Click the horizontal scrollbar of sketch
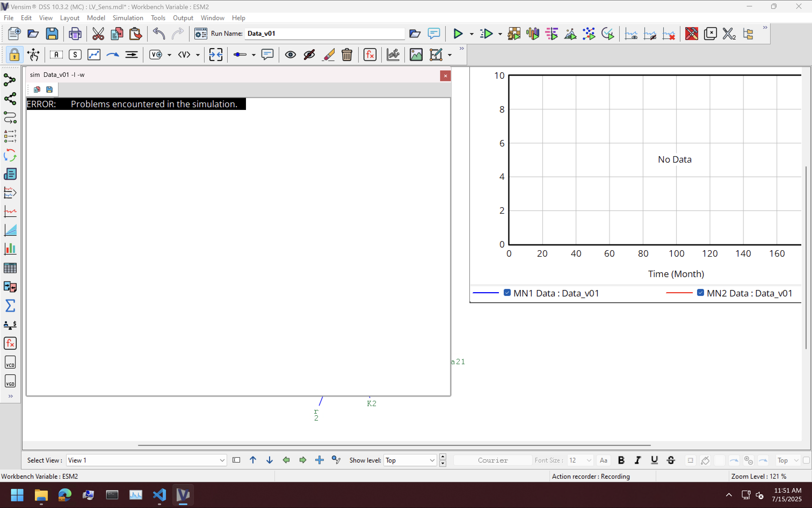812x508 pixels. (x=394, y=445)
